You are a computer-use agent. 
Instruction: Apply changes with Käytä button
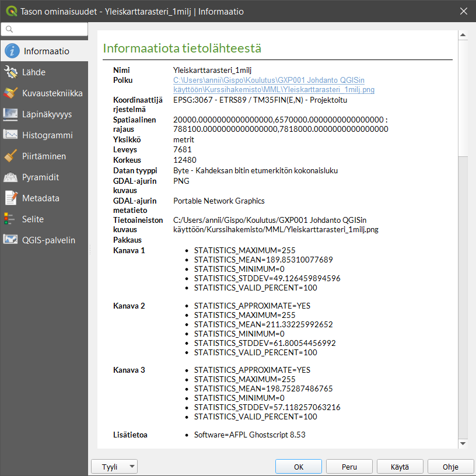point(400,467)
